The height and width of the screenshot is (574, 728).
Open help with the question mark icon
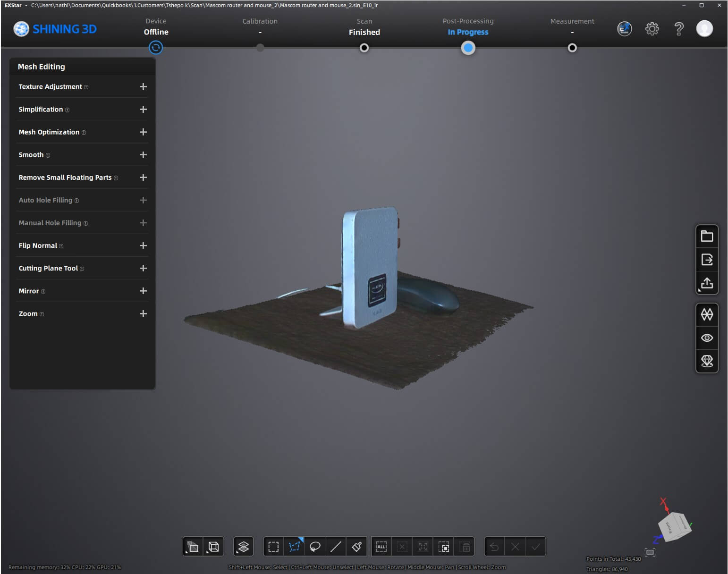tap(679, 29)
